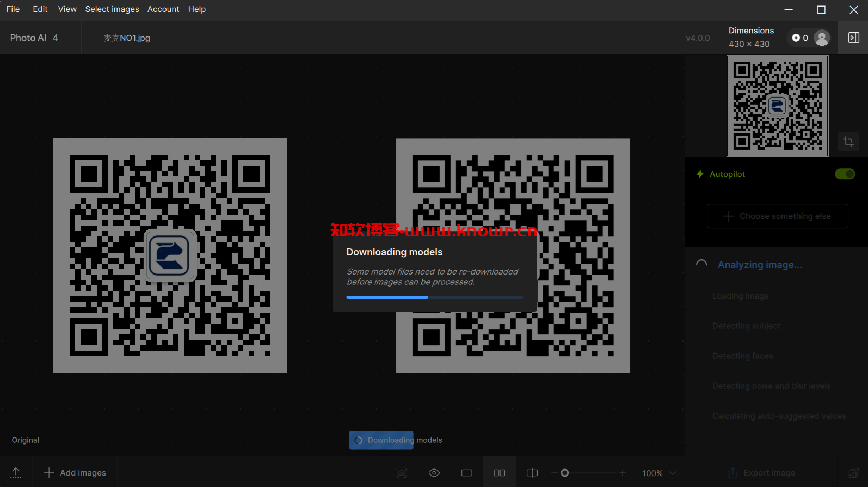The width and height of the screenshot is (868, 487).
Task: Click the Analyzing image... status
Action: [x=760, y=265]
